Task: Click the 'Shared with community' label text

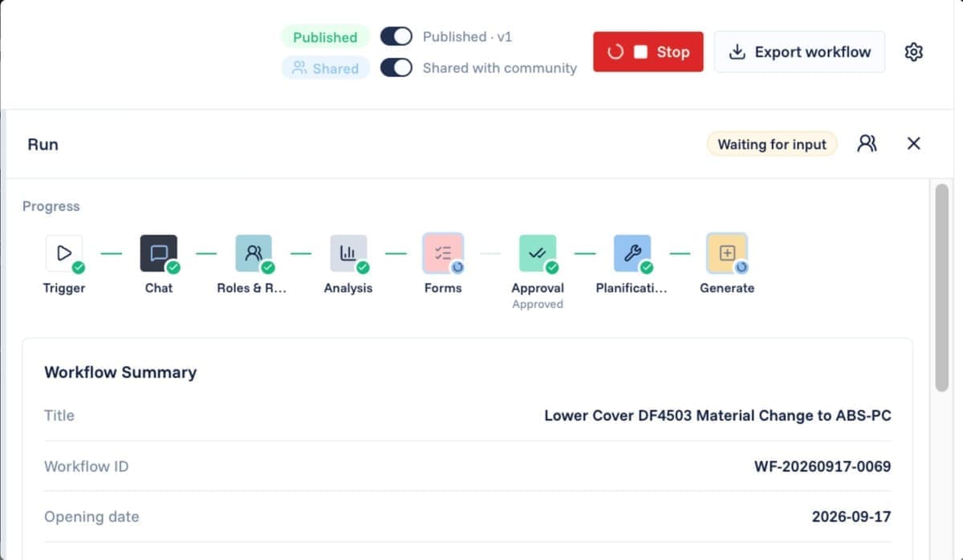Action: (500, 68)
